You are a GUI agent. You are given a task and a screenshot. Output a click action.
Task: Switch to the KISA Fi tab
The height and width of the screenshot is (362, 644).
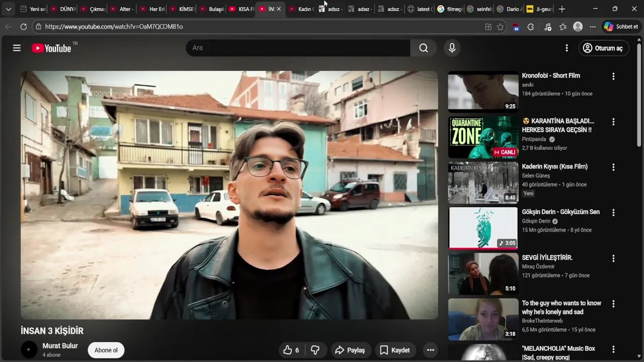pos(240,9)
